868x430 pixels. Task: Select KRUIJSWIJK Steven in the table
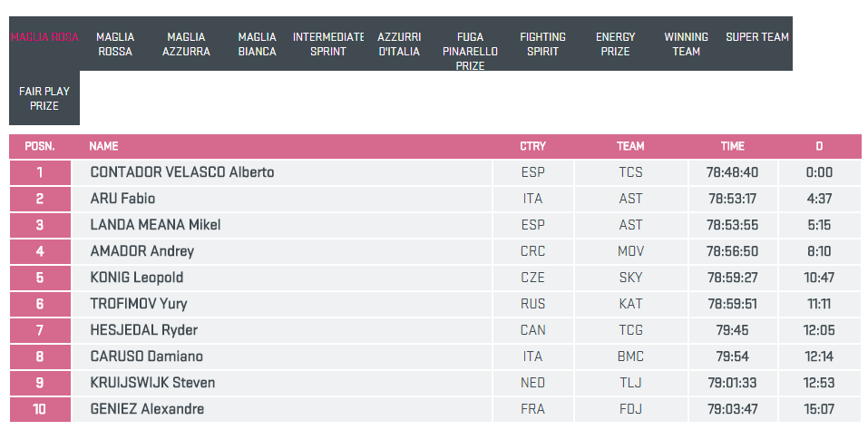tap(152, 383)
